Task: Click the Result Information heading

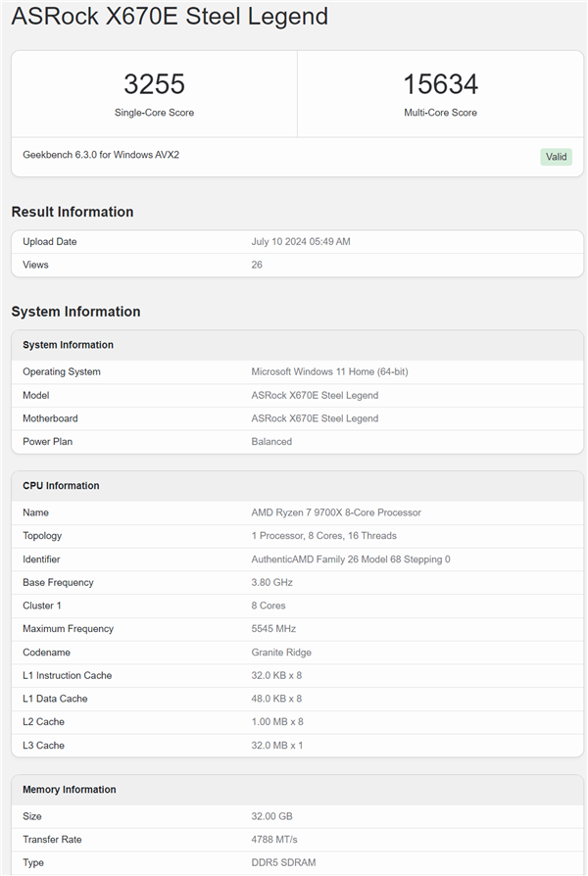Action: point(73,212)
